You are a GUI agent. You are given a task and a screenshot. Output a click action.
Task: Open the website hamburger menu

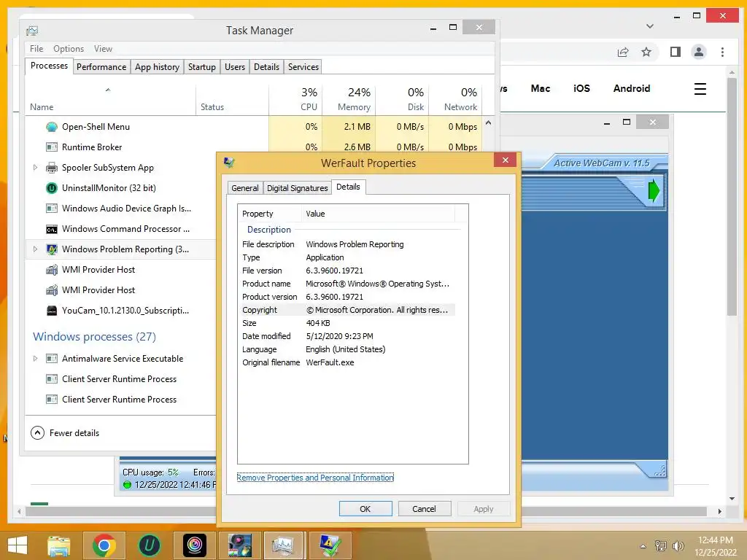point(700,88)
